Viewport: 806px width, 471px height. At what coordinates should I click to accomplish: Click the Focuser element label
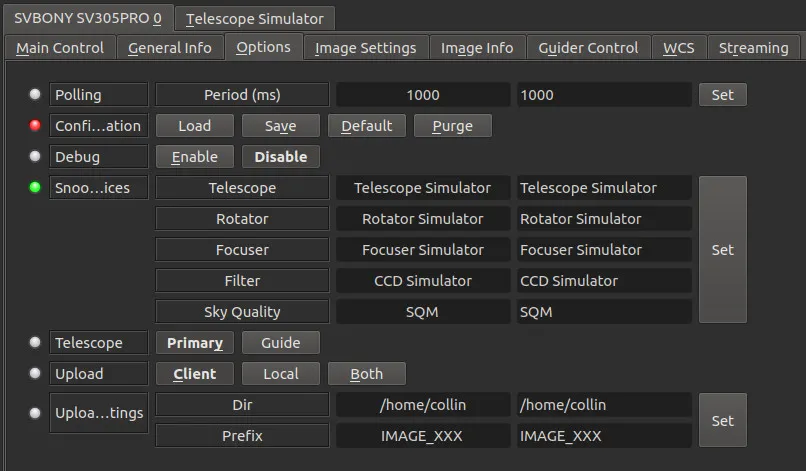242,249
